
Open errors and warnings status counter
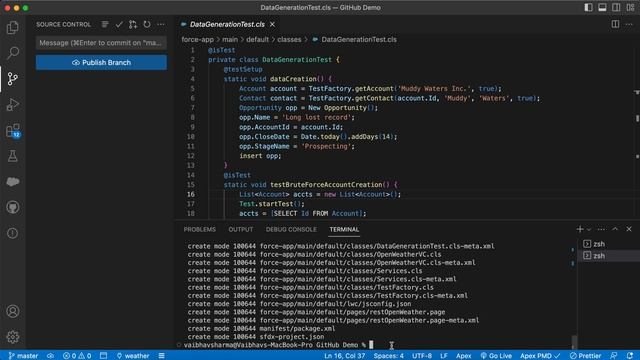[x=77, y=356]
